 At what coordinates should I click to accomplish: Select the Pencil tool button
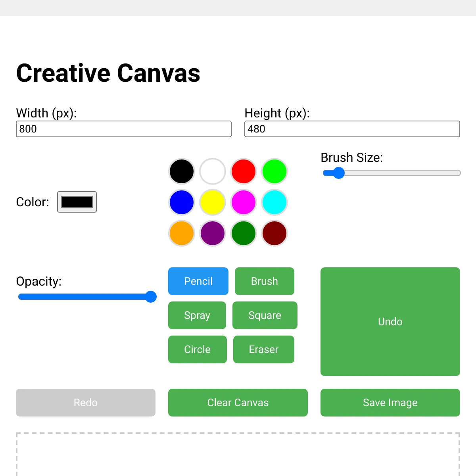pos(198,281)
